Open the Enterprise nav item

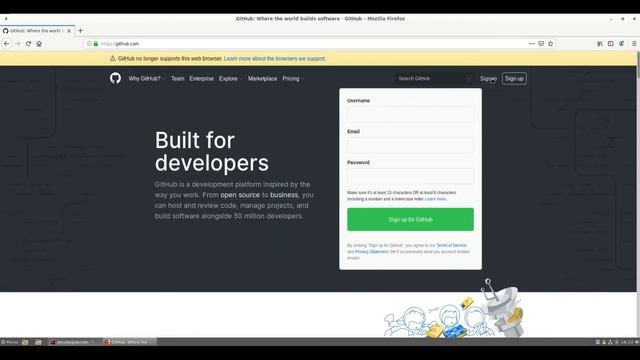pyautogui.click(x=202, y=78)
